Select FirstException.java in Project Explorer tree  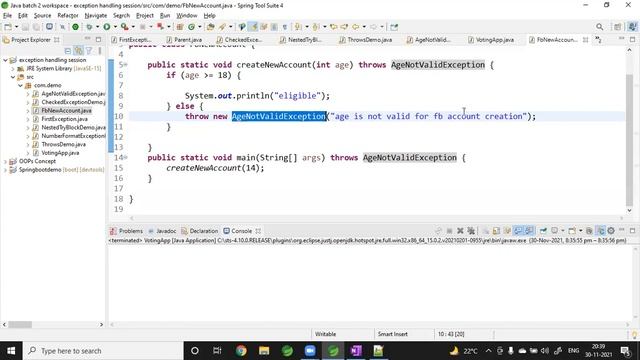(64, 119)
